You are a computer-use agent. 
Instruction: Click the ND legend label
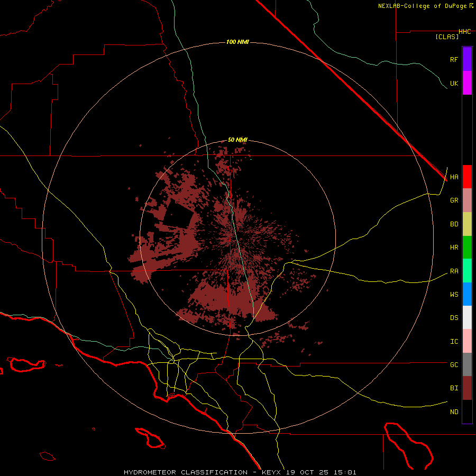click(454, 412)
